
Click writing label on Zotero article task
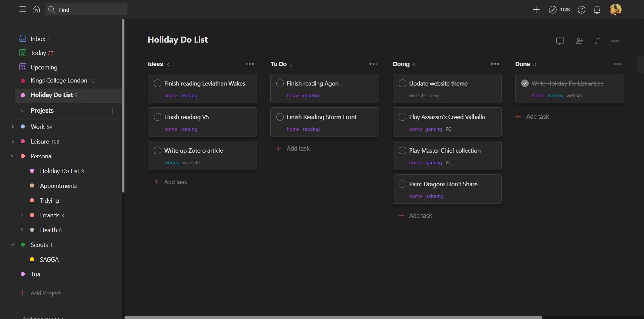tap(172, 163)
